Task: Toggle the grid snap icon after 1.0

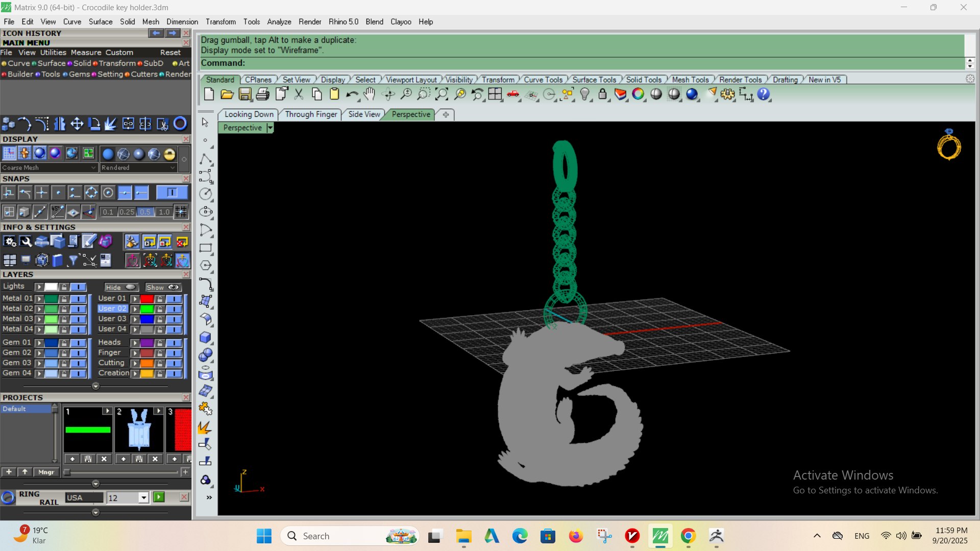Action: (181, 212)
